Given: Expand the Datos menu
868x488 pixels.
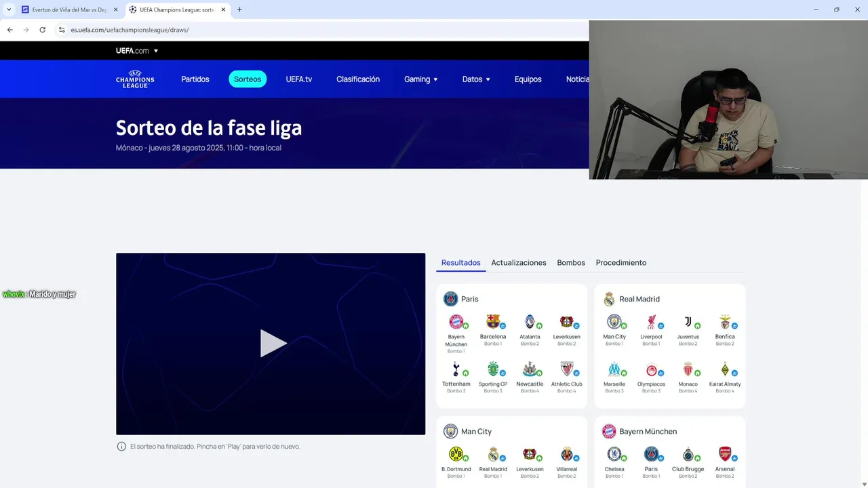Looking at the screenshot, I should click(x=476, y=79).
